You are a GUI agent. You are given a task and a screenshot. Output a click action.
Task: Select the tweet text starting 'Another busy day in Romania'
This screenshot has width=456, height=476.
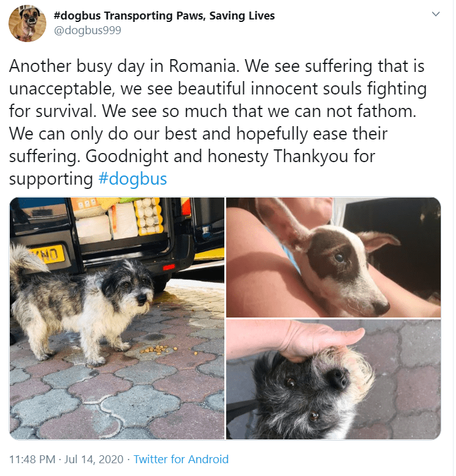tap(218, 122)
